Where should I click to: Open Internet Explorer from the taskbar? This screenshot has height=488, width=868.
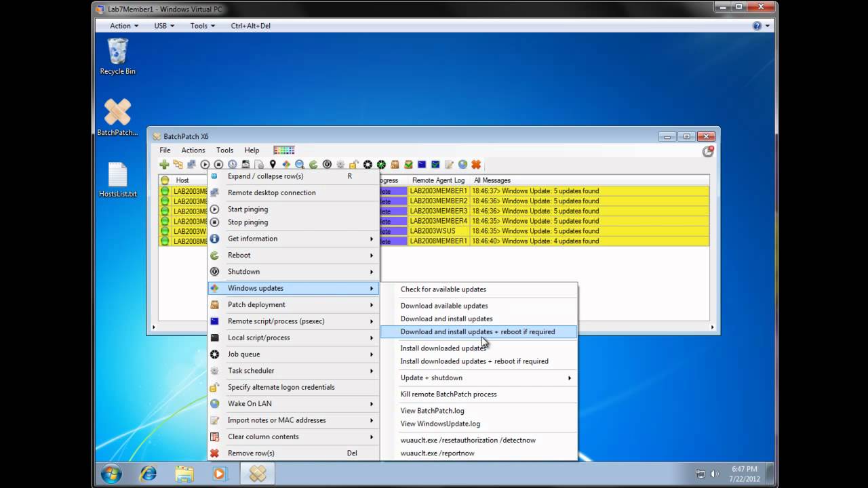point(147,473)
